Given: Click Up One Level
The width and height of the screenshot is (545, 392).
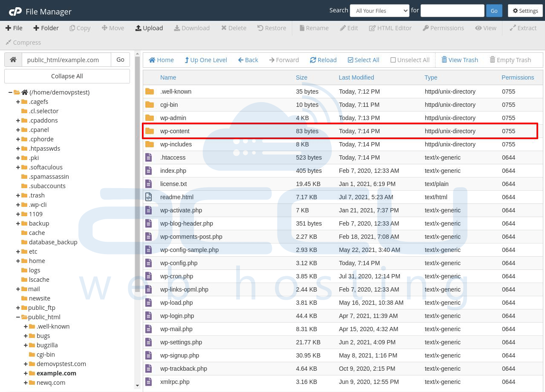Looking at the screenshot, I should (206, 60).
